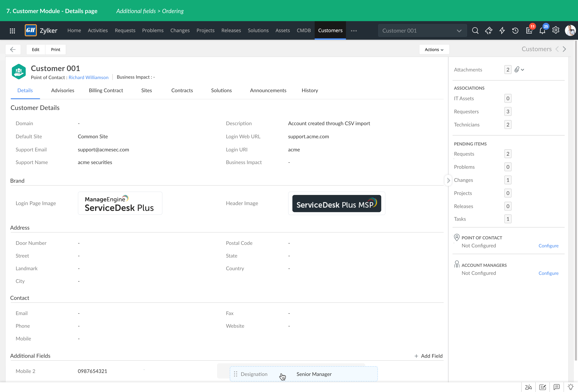Image resolution: width=578 pixels, height=392 pixels.
Task: Switch to the History tab
Action: point(310,90)
